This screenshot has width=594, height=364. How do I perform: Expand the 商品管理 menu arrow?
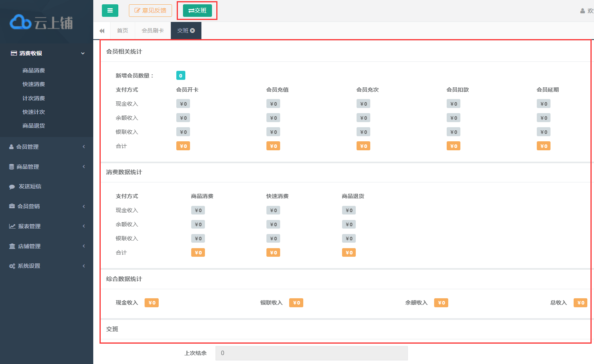click(x=83, y=166)
